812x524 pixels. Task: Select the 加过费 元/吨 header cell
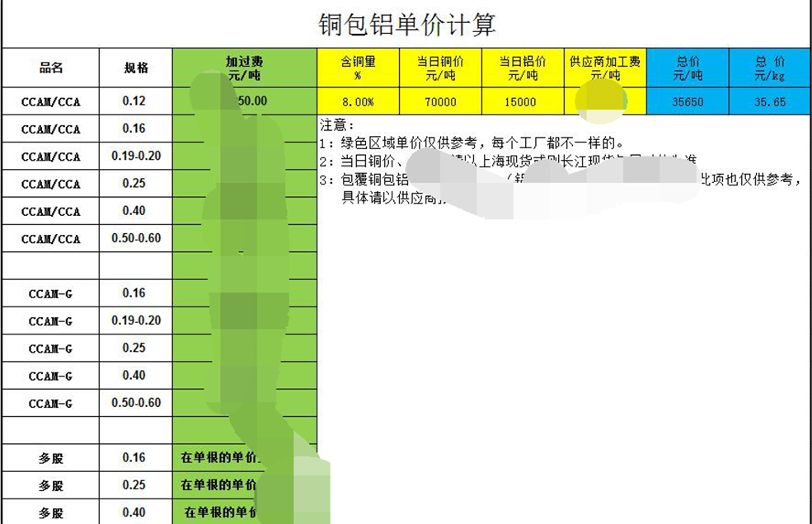245,68
